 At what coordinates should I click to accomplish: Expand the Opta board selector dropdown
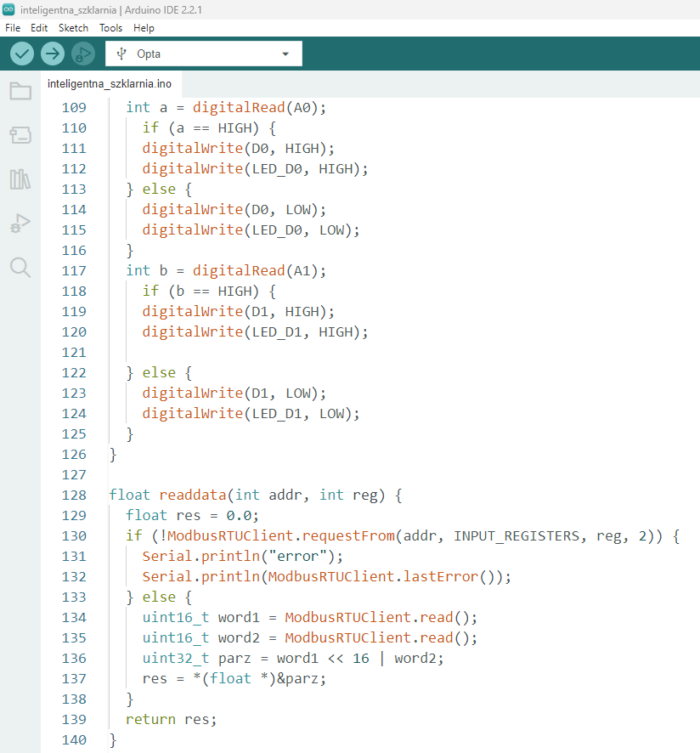click(285, 54)
